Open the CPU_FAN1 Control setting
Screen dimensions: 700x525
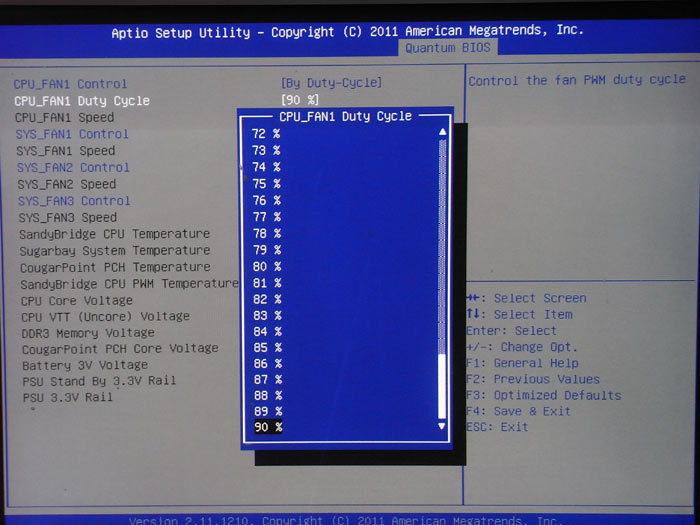(71, 84)
